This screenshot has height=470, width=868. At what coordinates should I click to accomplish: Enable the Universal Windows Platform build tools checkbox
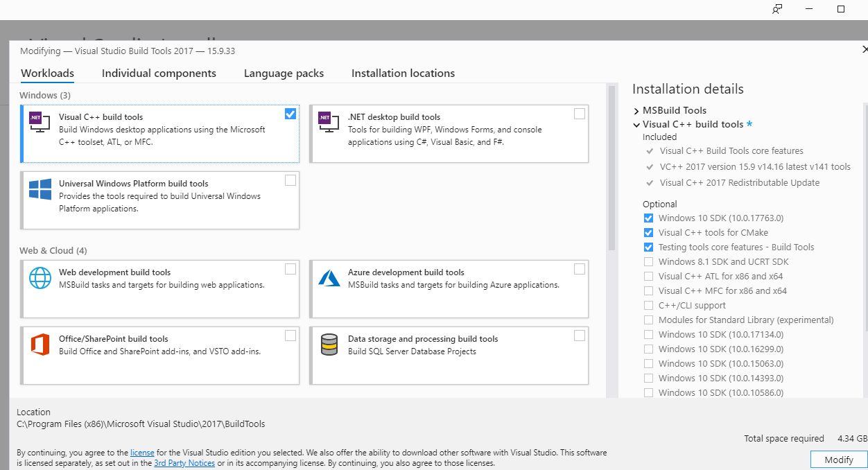290,180
